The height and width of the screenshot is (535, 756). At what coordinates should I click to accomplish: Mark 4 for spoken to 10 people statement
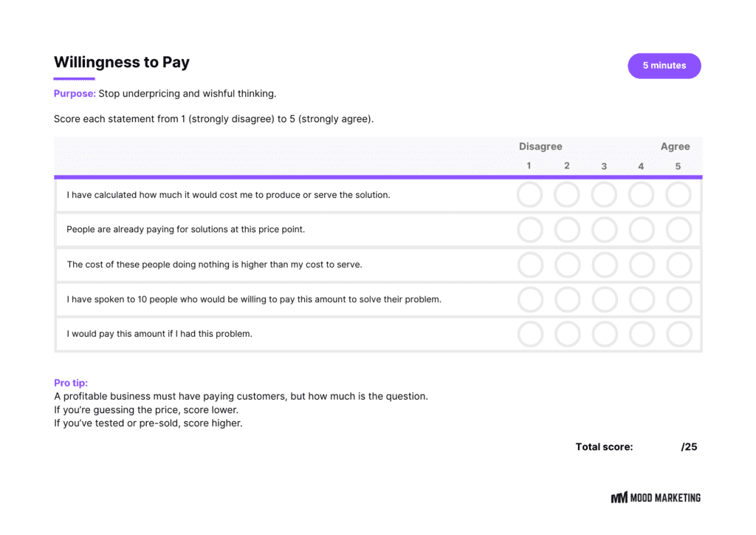click(x=642, y=299)
